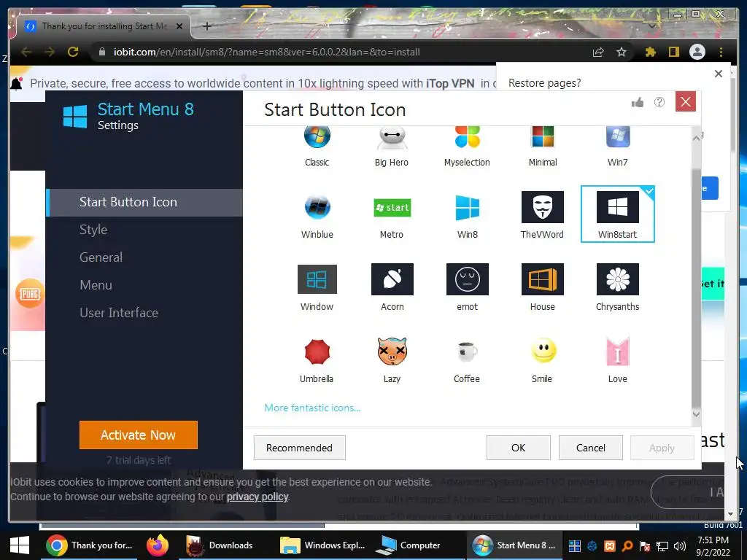Pick the pink Love icon
The image size is (747, 560).
tap(617, 359)
